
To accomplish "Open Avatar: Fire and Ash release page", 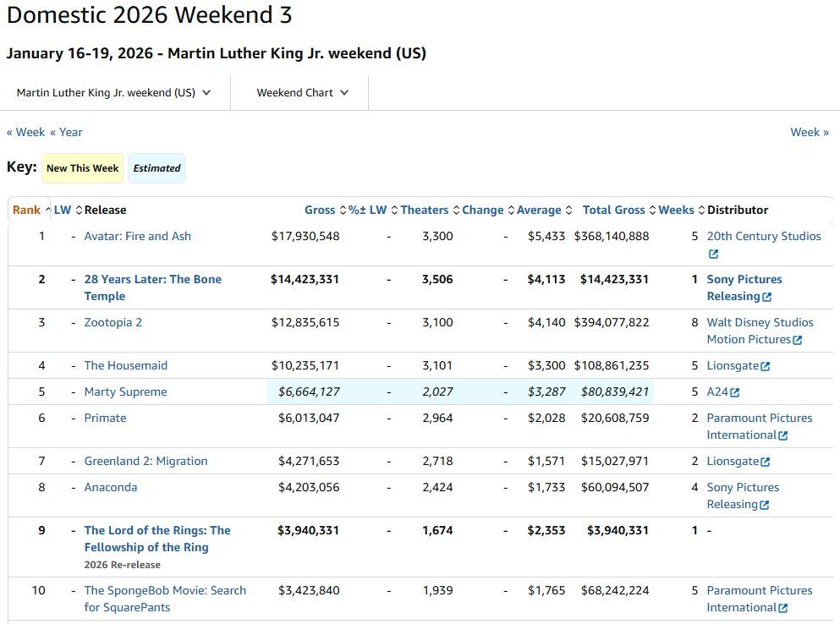I will 137,236.
